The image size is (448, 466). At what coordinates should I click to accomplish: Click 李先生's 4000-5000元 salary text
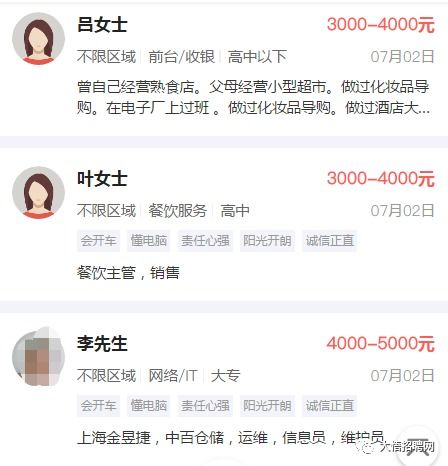tap(381, 344)
